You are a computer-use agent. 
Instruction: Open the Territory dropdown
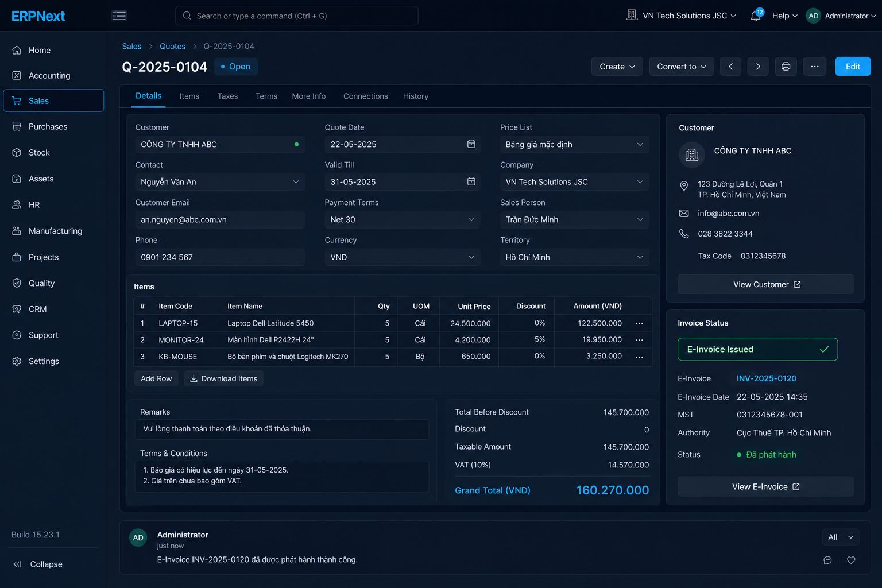(575, 257)
